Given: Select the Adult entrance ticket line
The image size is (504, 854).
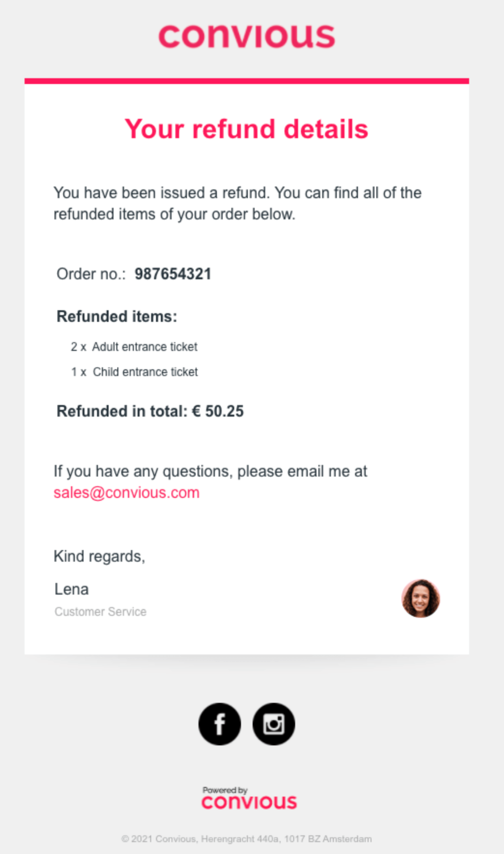Looking at the screenshot, I should click(134, 347).
